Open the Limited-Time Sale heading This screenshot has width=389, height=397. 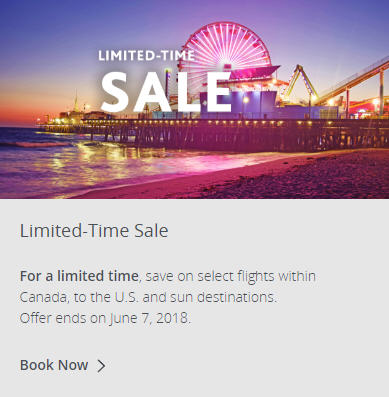coord(94,231)
